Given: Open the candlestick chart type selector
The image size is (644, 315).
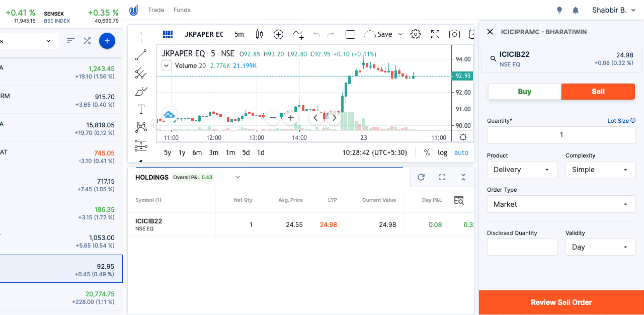Looking at the screenshot, I should [260, 34].
